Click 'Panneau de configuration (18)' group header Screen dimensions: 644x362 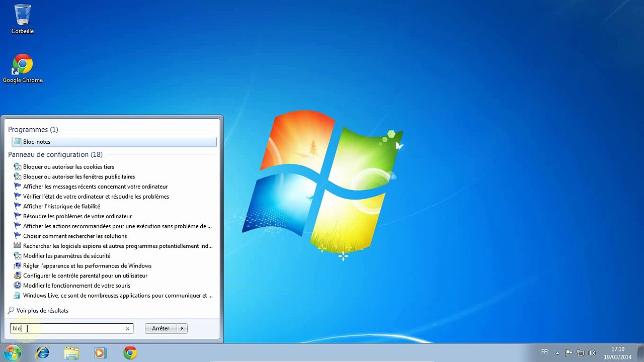pyautogui.click(x=55, y=155)
